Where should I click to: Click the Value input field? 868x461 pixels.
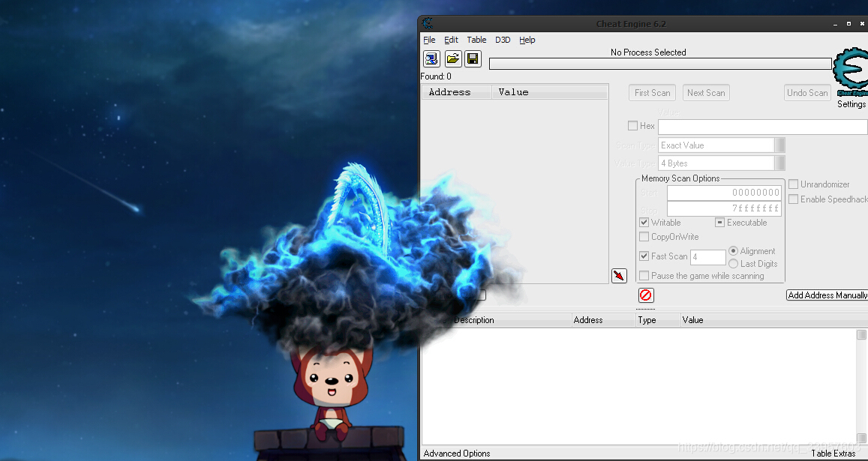tap(763, 127)
